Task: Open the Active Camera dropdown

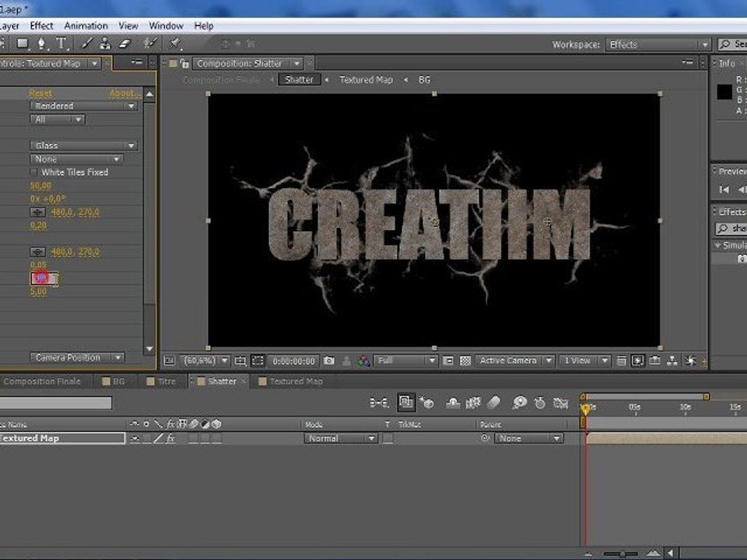Action: (515, 361)
